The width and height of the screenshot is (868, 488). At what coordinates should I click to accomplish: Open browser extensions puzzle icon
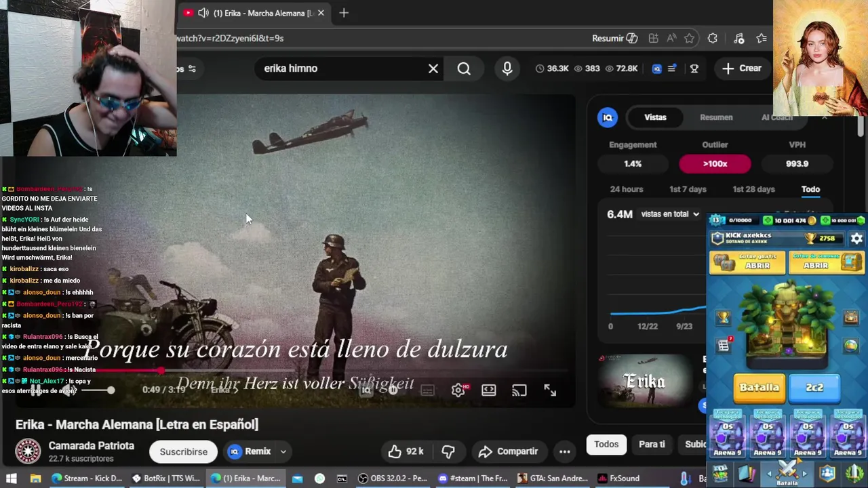tap(713, 39)
